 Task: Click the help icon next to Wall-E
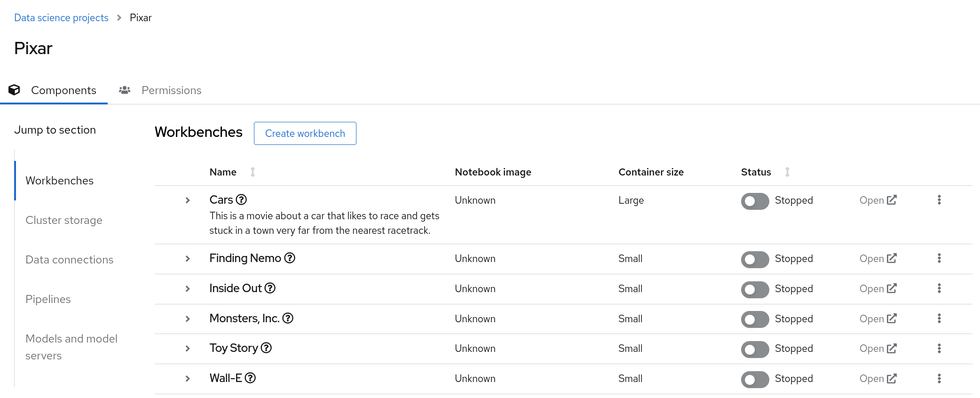tap(250, 378)
